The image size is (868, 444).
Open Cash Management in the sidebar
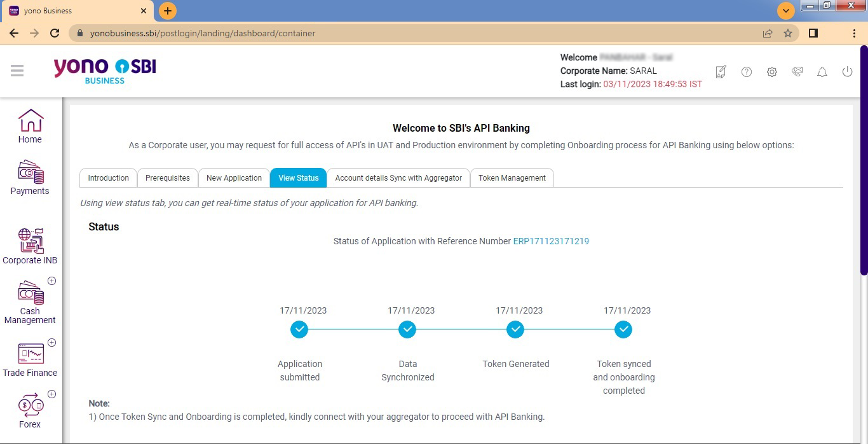coord(30,303)
